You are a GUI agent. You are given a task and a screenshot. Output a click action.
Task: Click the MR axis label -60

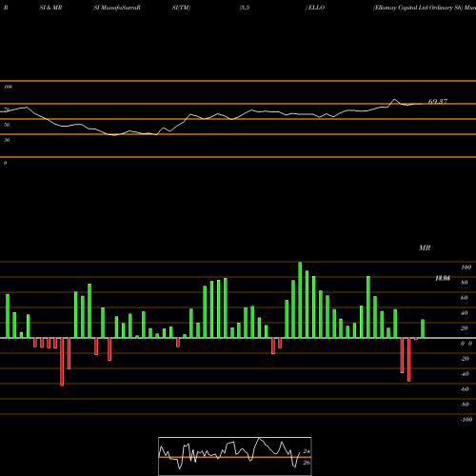(465, 389)
